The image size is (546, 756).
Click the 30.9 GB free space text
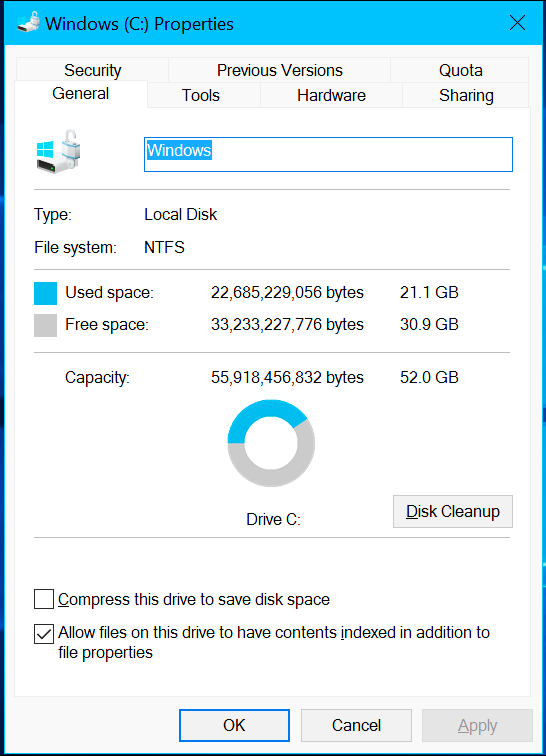click(x=429, y=324)
